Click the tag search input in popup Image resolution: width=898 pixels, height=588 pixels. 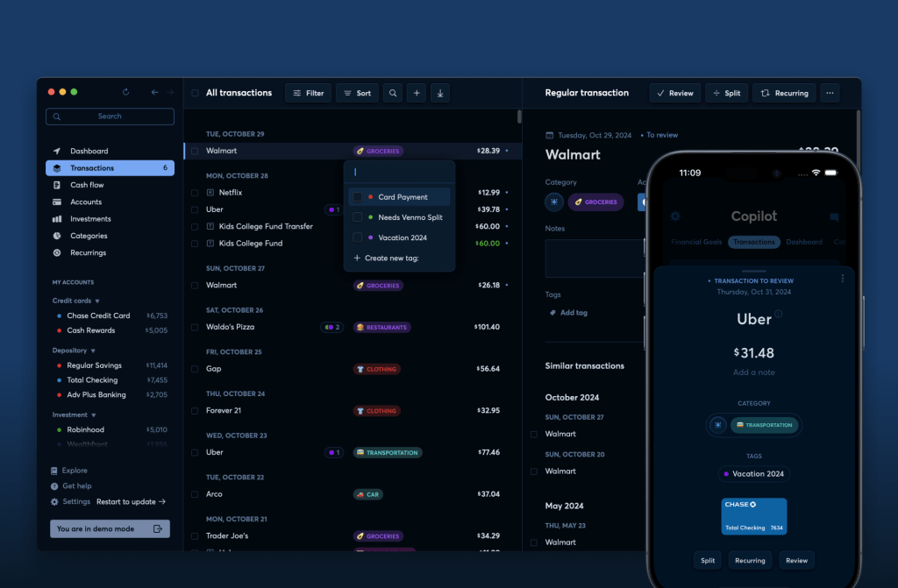(399, 172)
